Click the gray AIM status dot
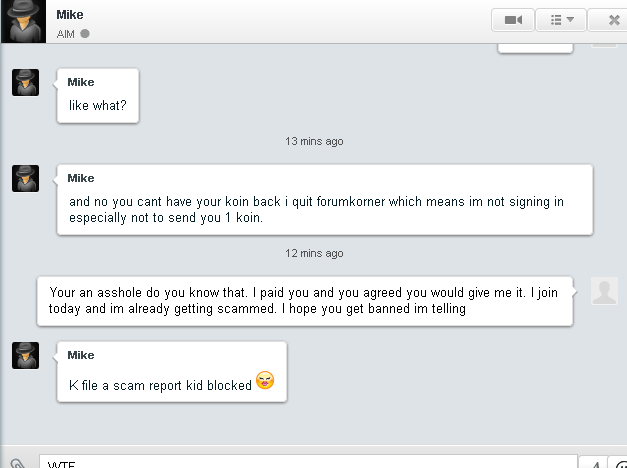 tap(85, 33)
